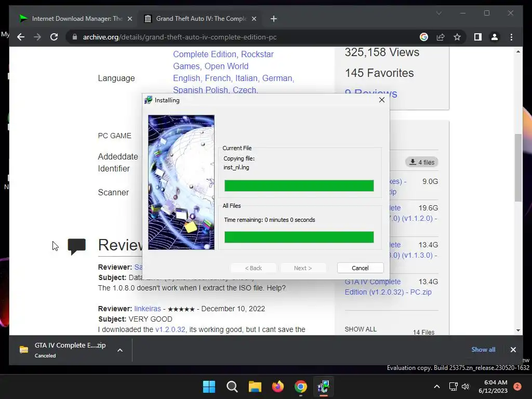Click the Reviews speech bubble icon
The width and height of the screenshot is (532, 399).
(x=77, y=246)
